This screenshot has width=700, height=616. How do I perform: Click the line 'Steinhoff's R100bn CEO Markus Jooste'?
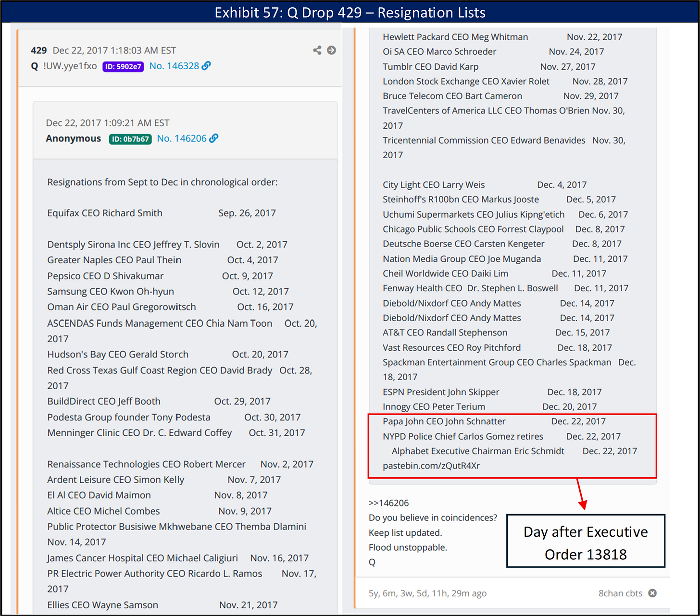coord(461,199)
